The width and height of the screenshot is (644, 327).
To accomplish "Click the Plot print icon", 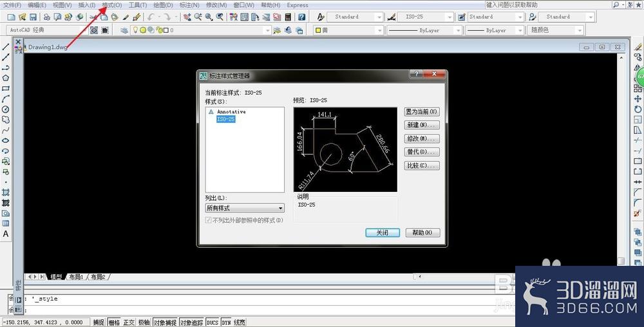I will click(47, 17).
